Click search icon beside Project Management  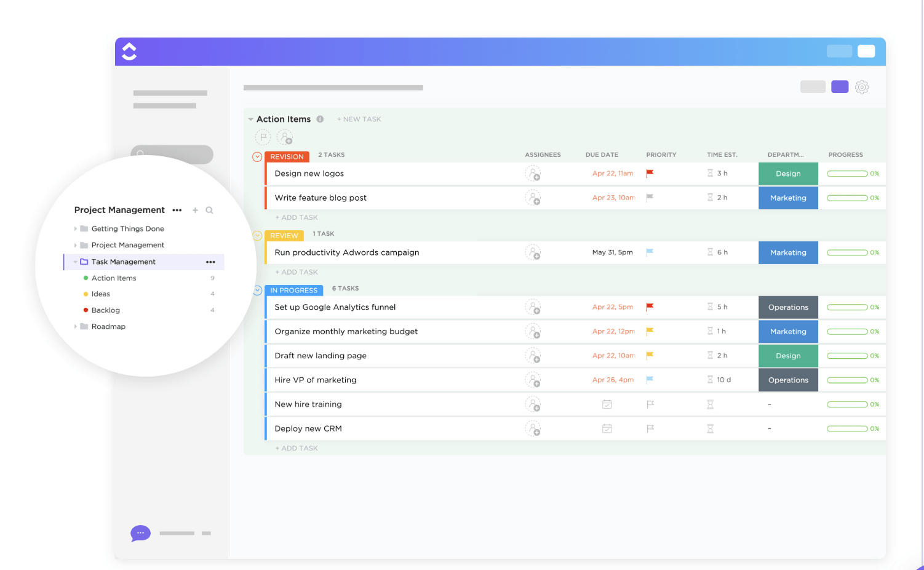point(209,211)
